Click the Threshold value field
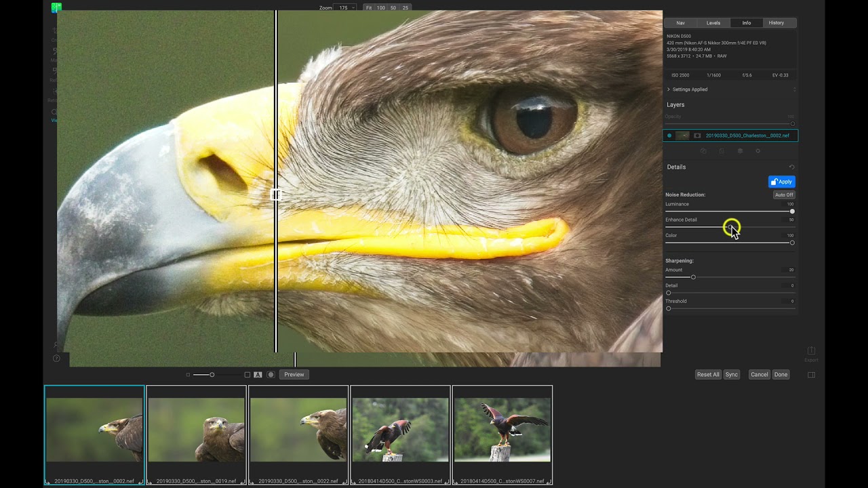This screenshot has width=868, height=488. 787,301
